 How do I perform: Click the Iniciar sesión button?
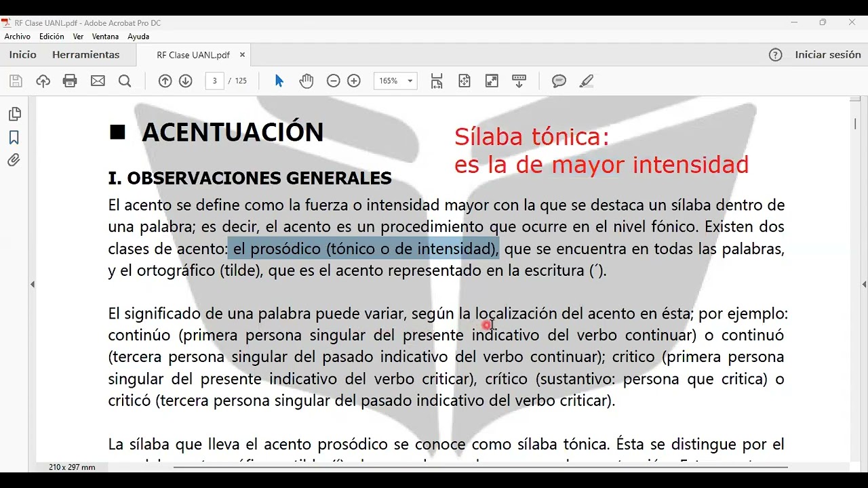coord(828,55)
